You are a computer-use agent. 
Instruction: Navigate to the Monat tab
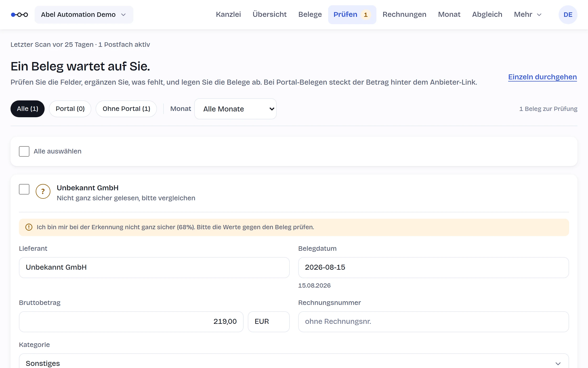pos(449,14)
